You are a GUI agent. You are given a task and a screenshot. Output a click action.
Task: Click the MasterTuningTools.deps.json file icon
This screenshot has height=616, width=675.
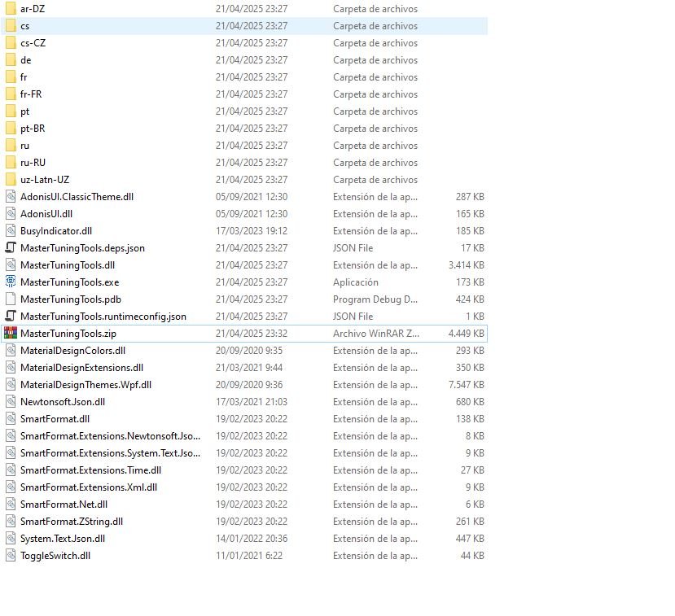(11, 248)
